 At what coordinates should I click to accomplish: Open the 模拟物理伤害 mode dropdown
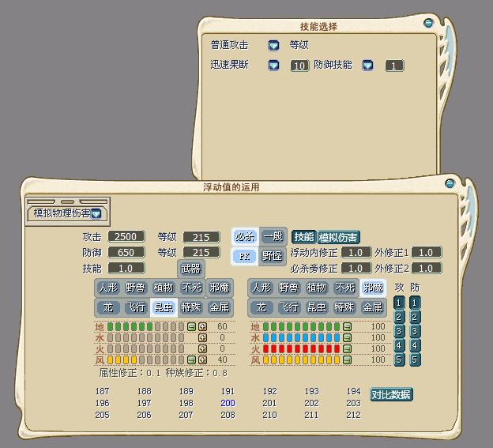96,213
